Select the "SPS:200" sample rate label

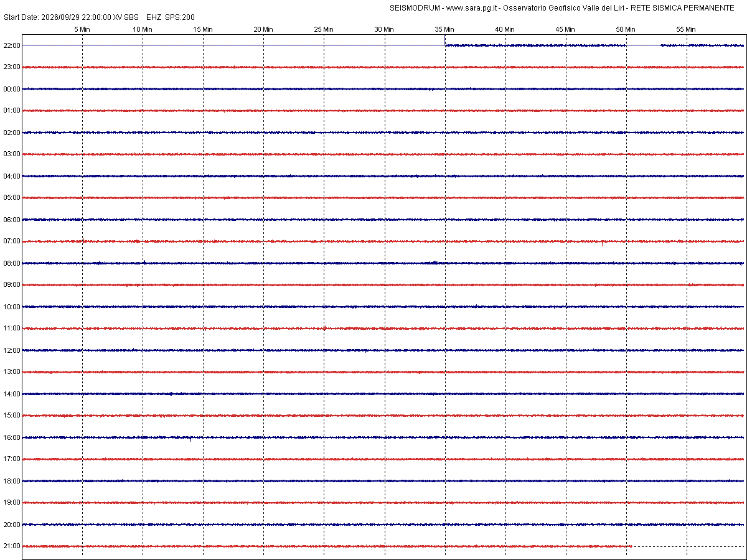click(x=181, y=17)
